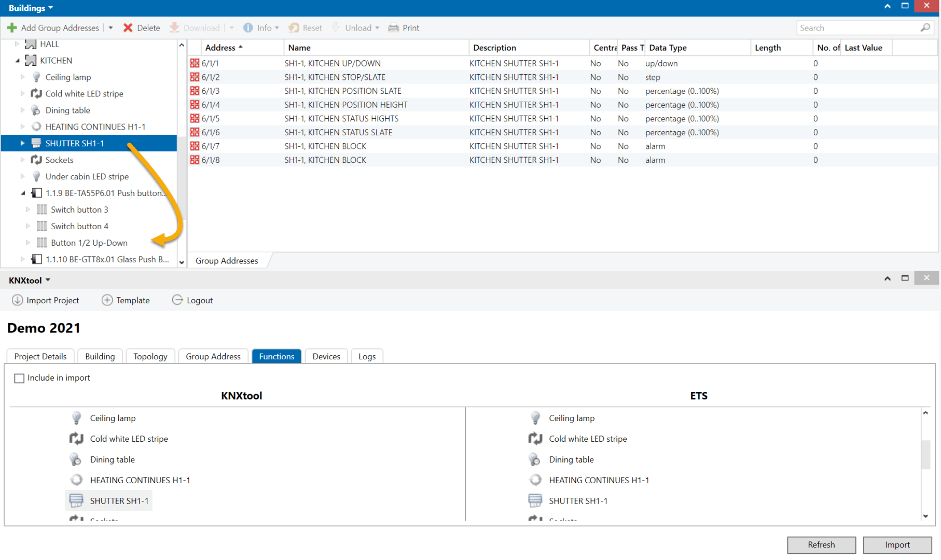This screenshot has width=941, height=560.
Task: Click the green Add Group Addresses plus icon
Action: point(12,28)
